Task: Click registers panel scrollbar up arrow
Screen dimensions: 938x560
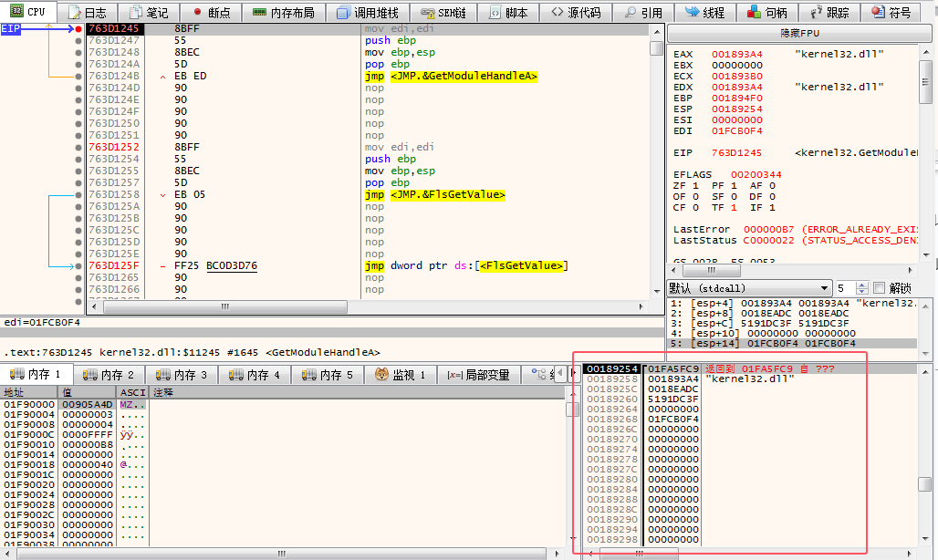Action: (926, 52)
